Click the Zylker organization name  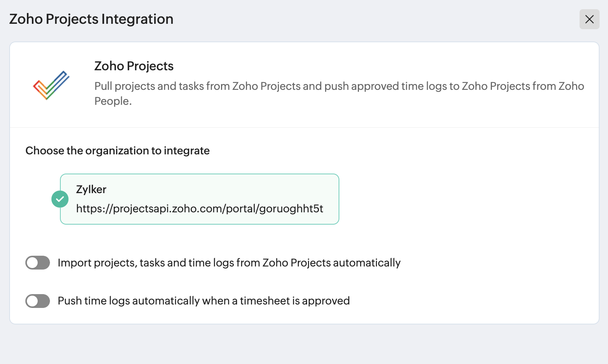[91, 189]
